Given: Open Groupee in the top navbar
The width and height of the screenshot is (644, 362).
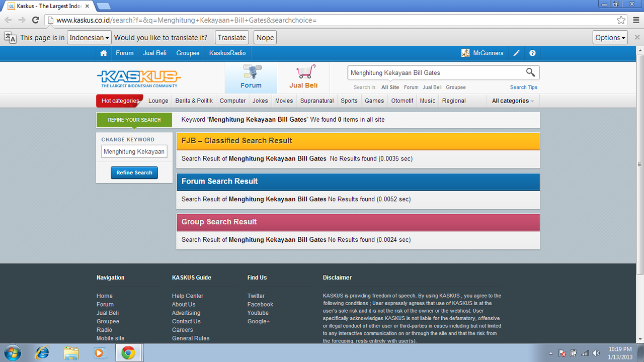Looking at the screenshot, I should (188, 53).
